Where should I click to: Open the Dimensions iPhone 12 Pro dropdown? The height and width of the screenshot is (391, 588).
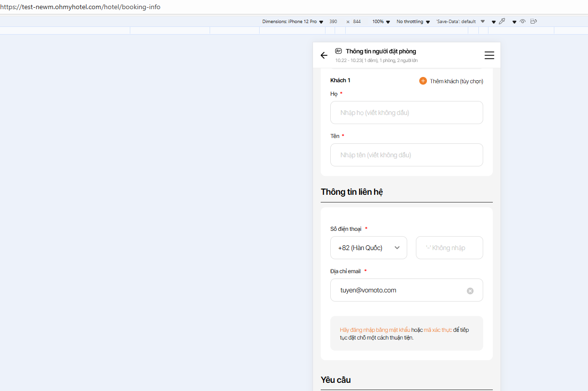click(x=292, y=22)
